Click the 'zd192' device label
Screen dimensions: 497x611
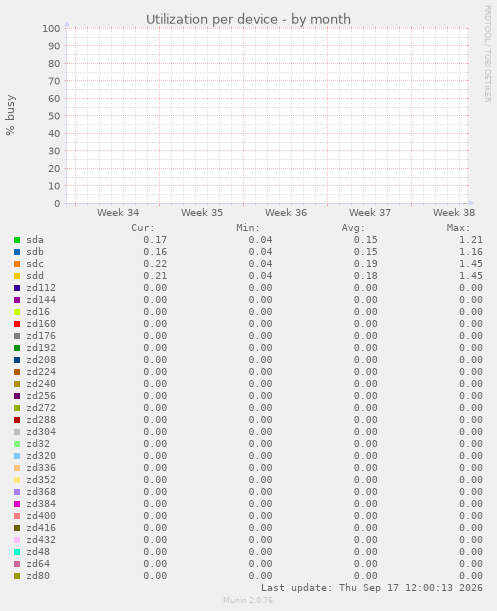(41, 348)
